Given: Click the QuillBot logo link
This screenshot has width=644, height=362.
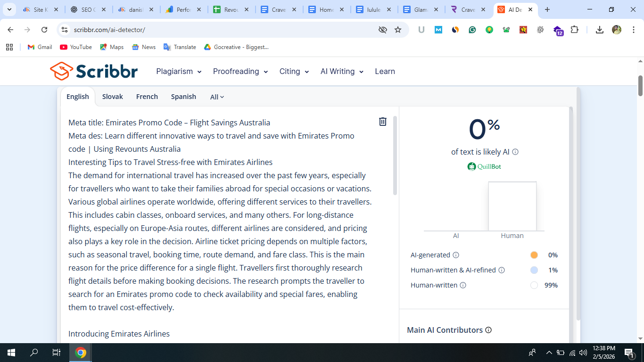Looking at the screenshot, I should (x=484, y=166).
